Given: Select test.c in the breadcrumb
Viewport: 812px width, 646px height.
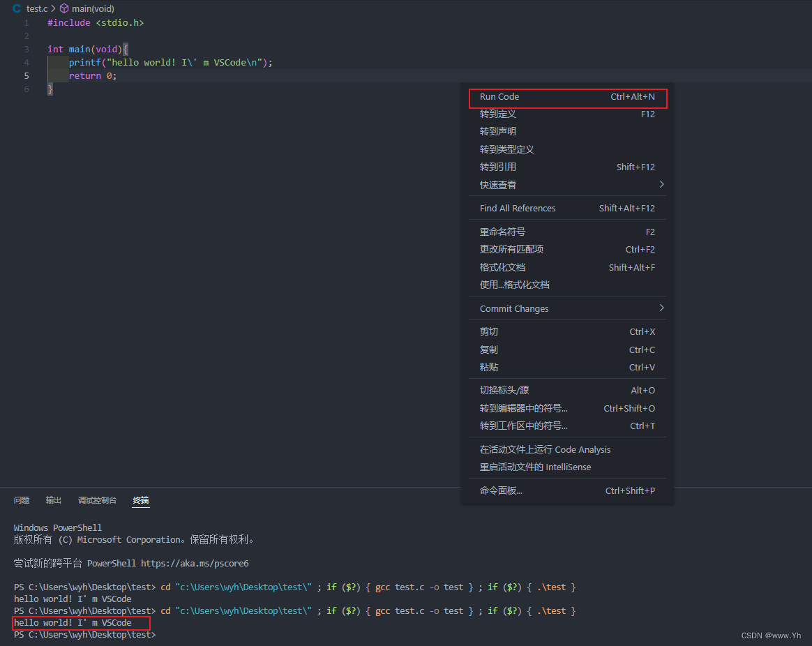Looking at the screenshot, I should click(37, 9).
